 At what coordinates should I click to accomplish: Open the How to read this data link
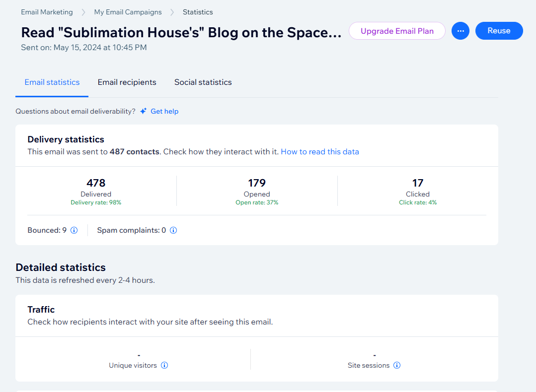click(320, 152)
